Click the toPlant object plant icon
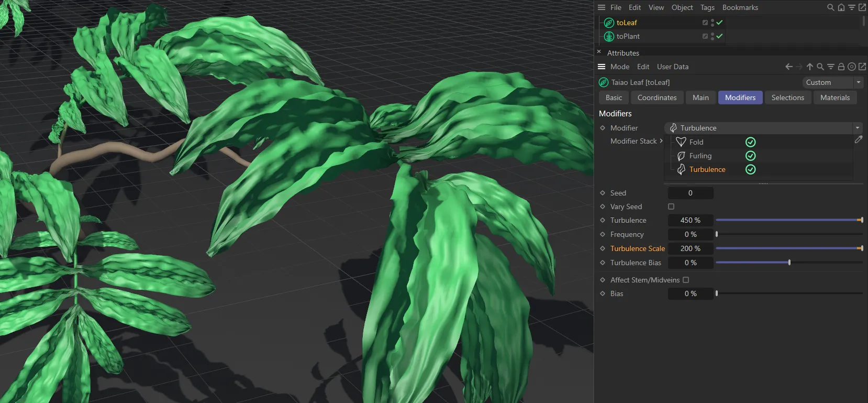This screenshot has height=403, width=868. [609, 36]
